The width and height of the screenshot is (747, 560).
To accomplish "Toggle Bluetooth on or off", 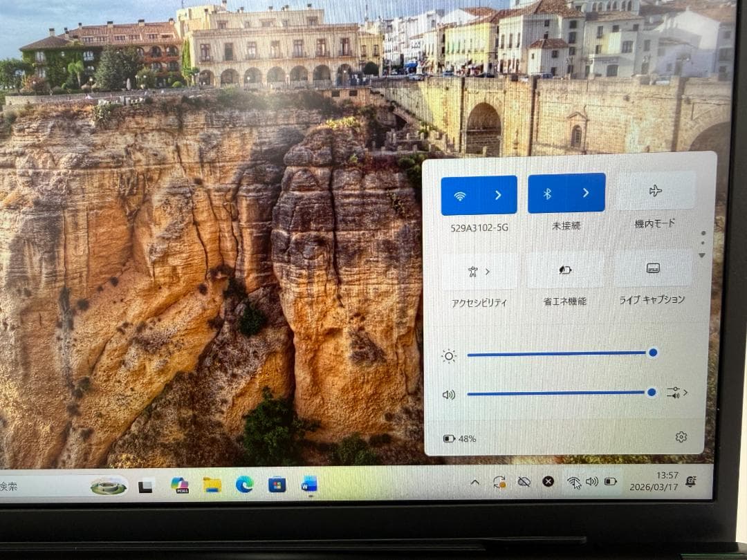I will click(547, 194).
